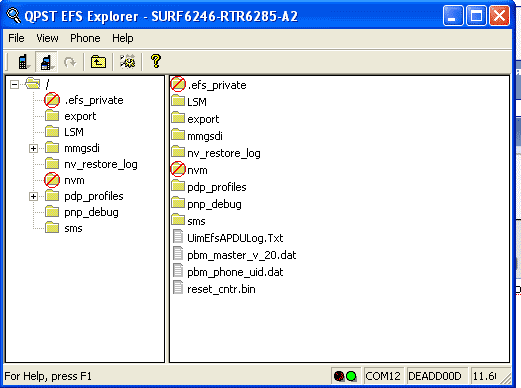Select nv_restore_log in the folder tree
Image resolution: width=521 pixels, height=388 pixels.
(x=101, y=164)
